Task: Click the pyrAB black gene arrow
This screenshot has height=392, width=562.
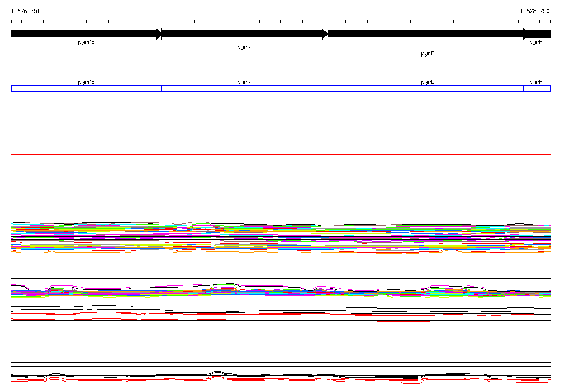Action: coord(86,33)
